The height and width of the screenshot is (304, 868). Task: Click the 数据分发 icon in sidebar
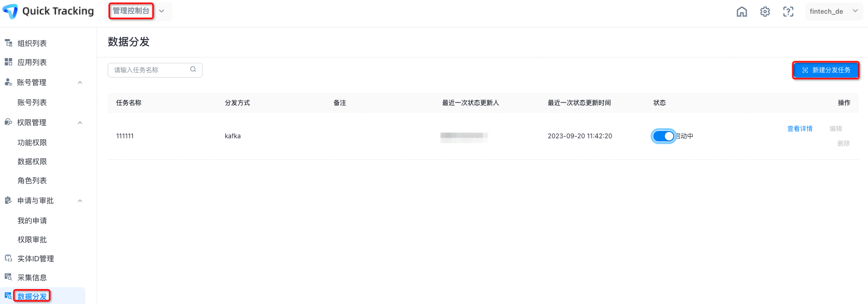(8, 296)
